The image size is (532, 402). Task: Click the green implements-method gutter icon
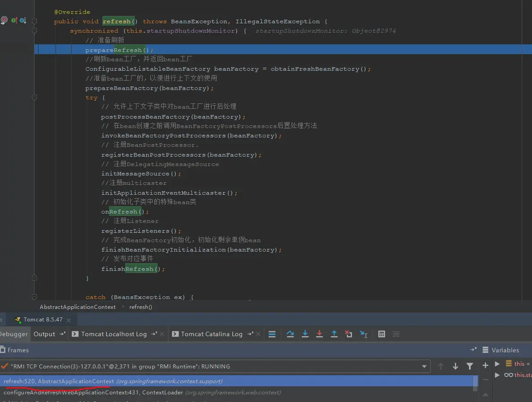(14, 21)
